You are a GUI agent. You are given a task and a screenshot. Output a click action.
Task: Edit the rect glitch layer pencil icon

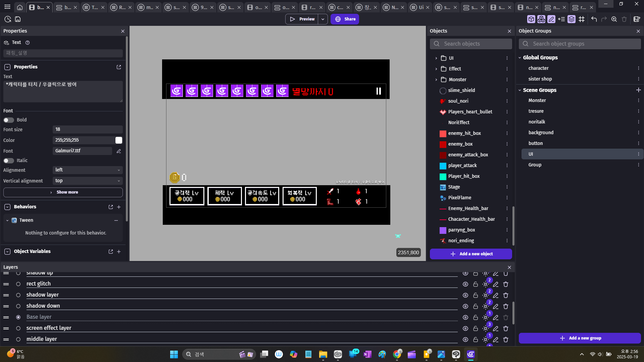(x=496, y=284)
